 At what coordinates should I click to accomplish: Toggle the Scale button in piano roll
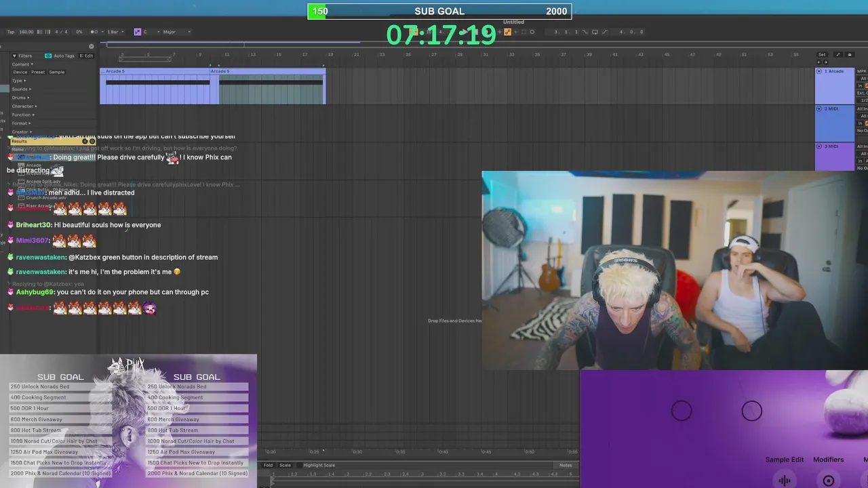coord(285,465)
